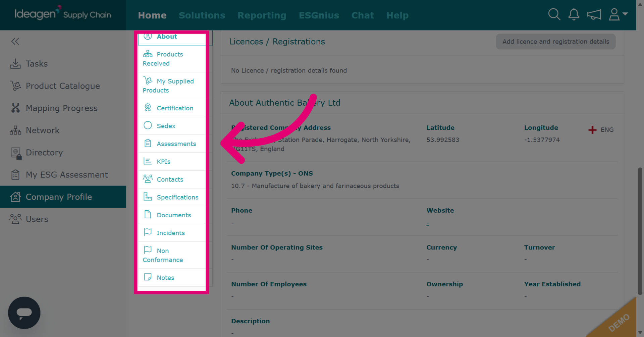644x337 pixels.
Task: Click the No Licence registration details found text
Action: tap(289, 70)
